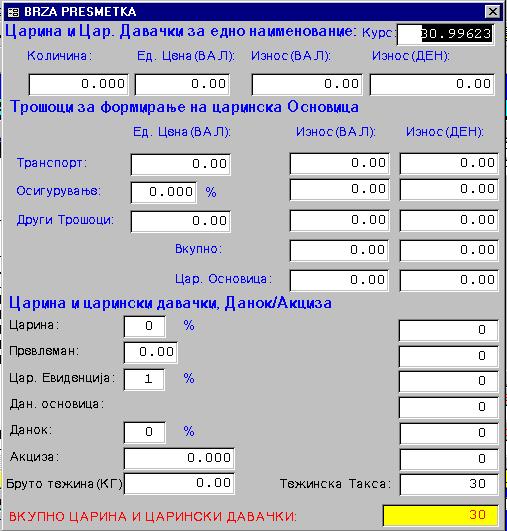Close the BRZA PRESMETKA window
This screenshot has height=531, width=507.
point(493,12)
